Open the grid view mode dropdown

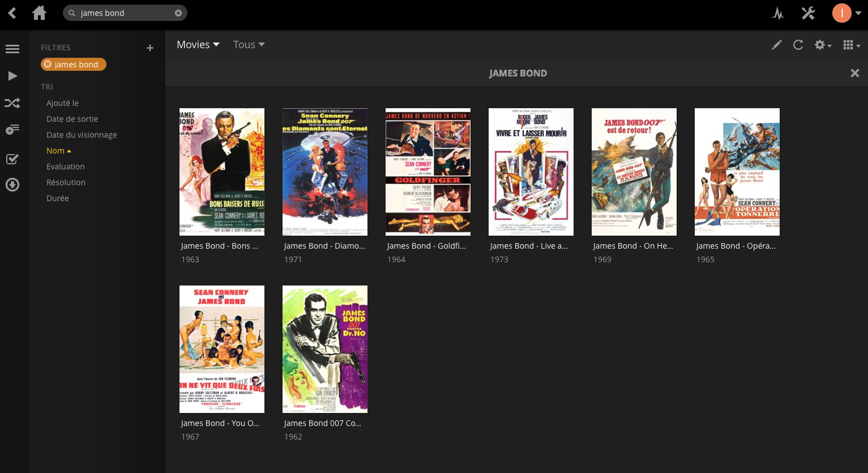click(x=852, y=45)
